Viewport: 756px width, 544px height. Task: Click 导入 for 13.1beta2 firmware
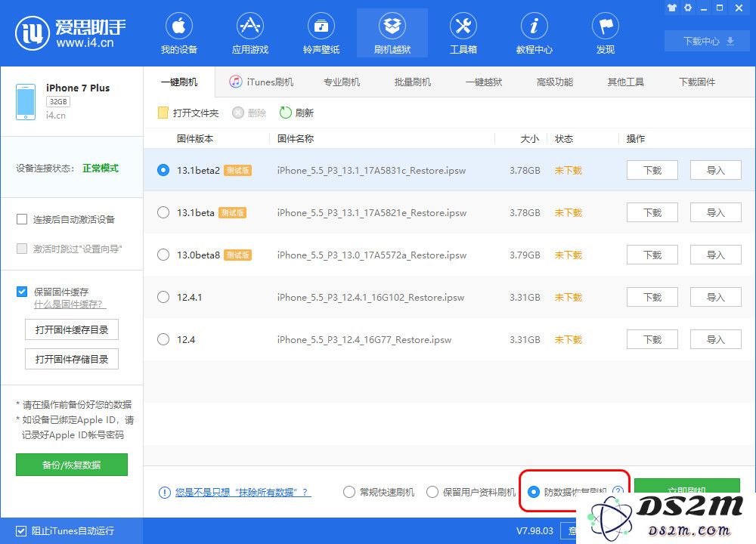pos(715,170)
